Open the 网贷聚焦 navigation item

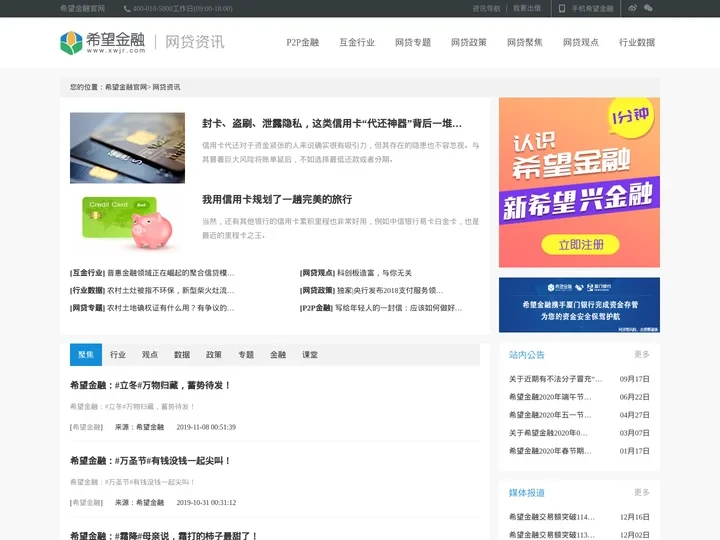click(525, 42)
